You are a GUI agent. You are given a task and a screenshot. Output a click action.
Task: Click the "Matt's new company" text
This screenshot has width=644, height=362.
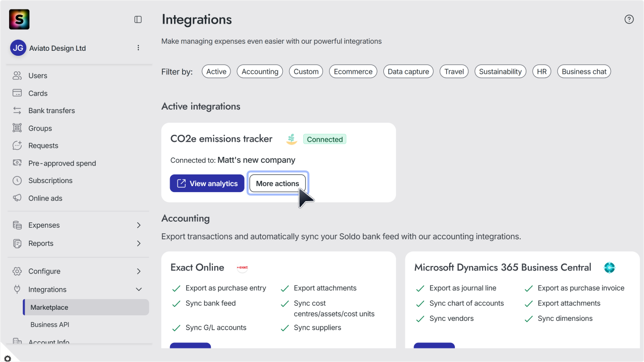pos(257,160)
